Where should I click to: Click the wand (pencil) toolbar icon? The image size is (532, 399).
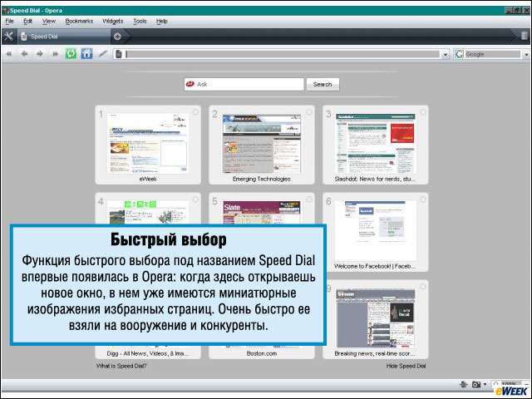[x=102, y=53]
